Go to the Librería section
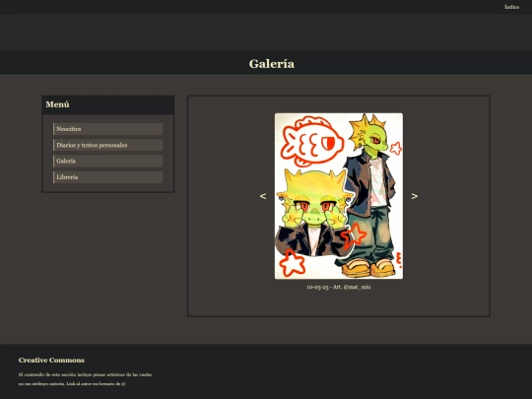This screenshot has height=399, width=532. point(108,177)
